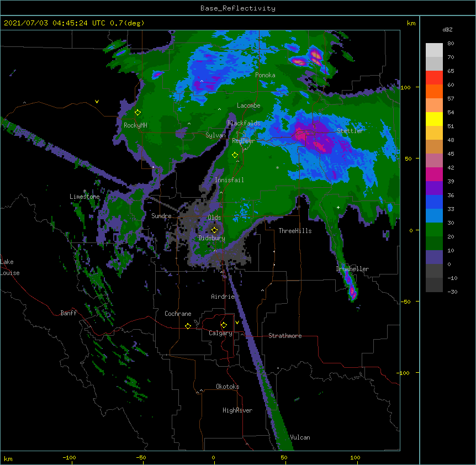
Task: Click the Ponoka city label
Action: [x=265, y=75]
